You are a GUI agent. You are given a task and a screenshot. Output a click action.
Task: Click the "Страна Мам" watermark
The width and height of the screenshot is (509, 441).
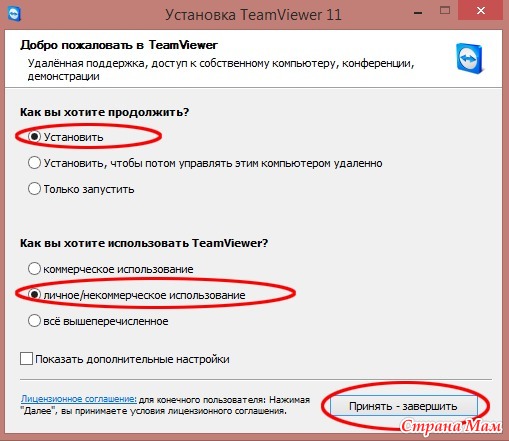pos(451,426)
